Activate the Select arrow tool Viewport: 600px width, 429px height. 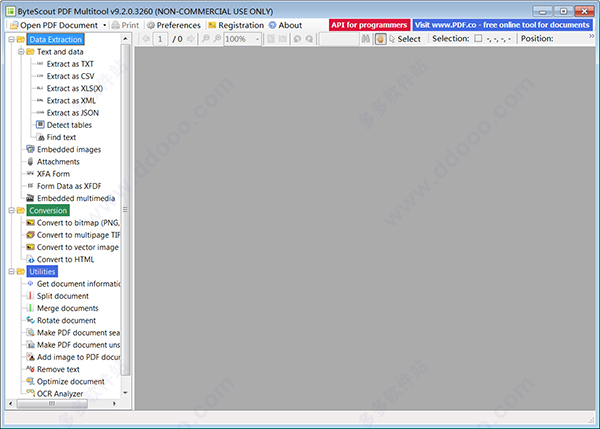click(405, 39)
